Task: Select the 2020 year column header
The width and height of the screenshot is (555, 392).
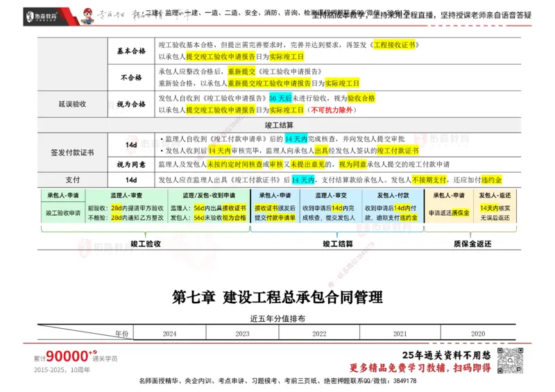Action: point(478,334)
